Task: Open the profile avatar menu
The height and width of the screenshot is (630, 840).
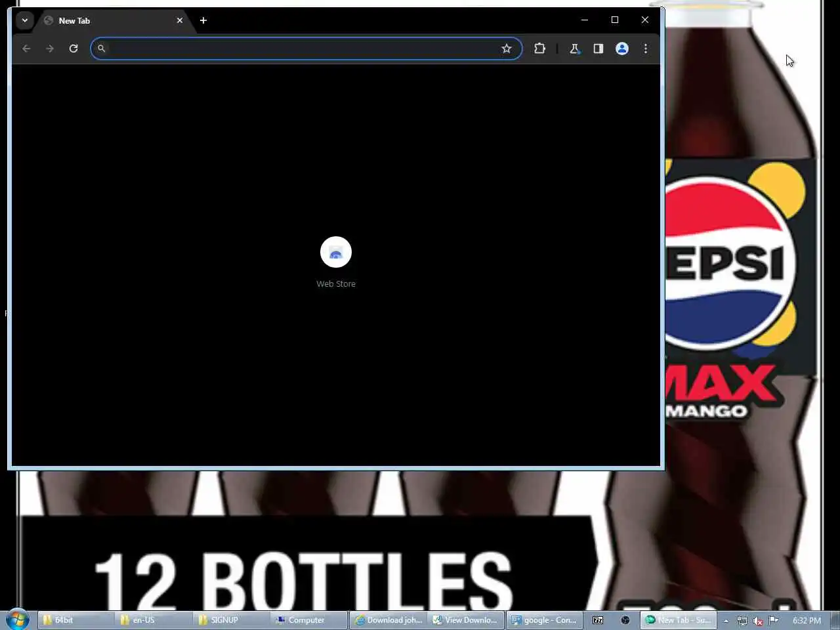Action: (x=622, y=49)
